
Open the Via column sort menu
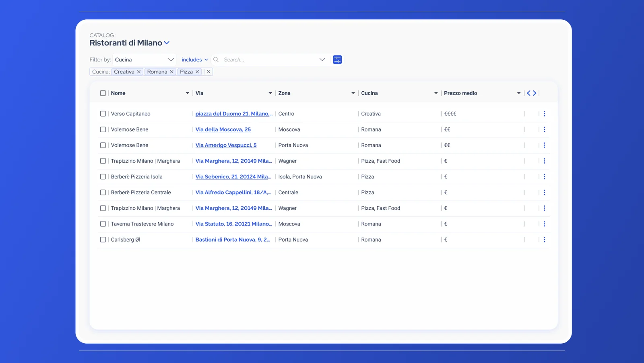point(270,93)
